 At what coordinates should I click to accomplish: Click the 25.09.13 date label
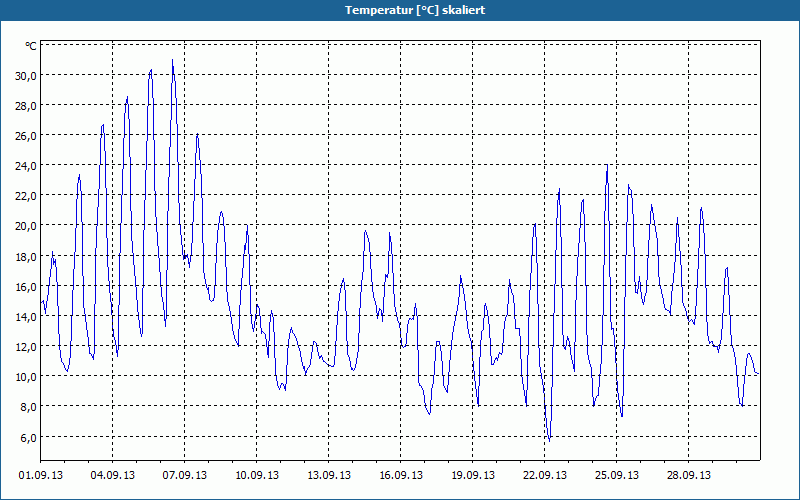616,476
